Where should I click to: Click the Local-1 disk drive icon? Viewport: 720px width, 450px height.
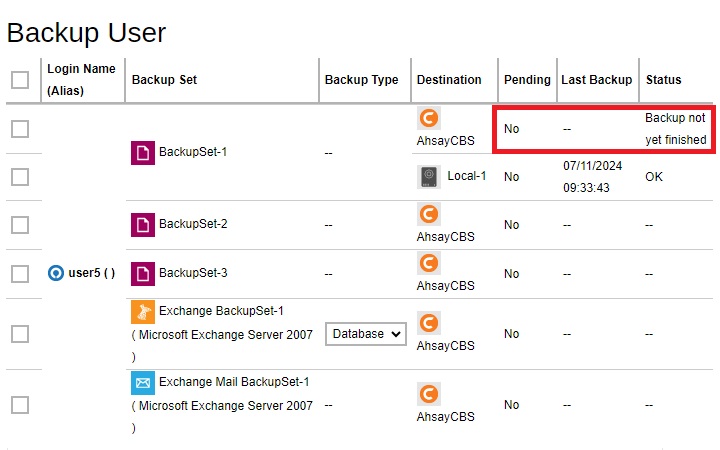coord(429,177)
